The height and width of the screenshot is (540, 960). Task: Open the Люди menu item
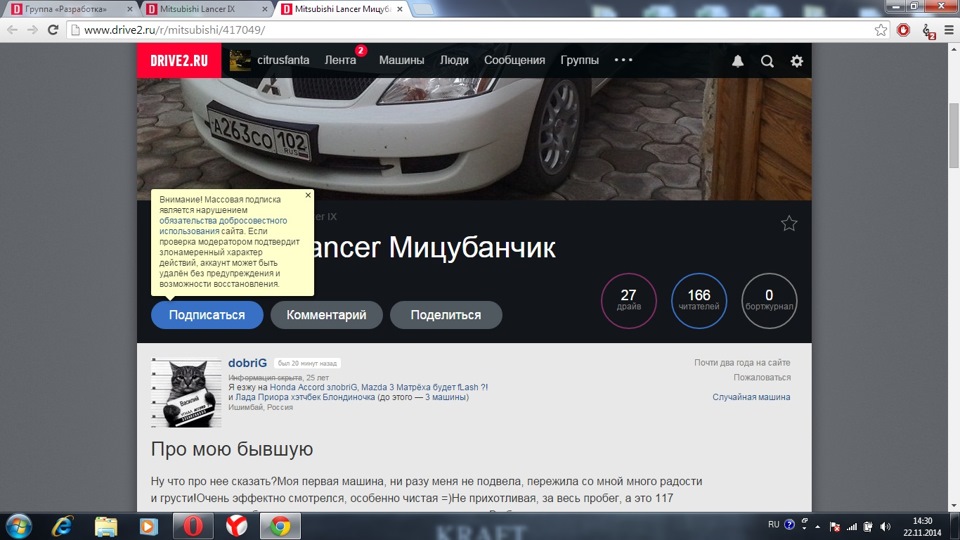pos(454,60)
